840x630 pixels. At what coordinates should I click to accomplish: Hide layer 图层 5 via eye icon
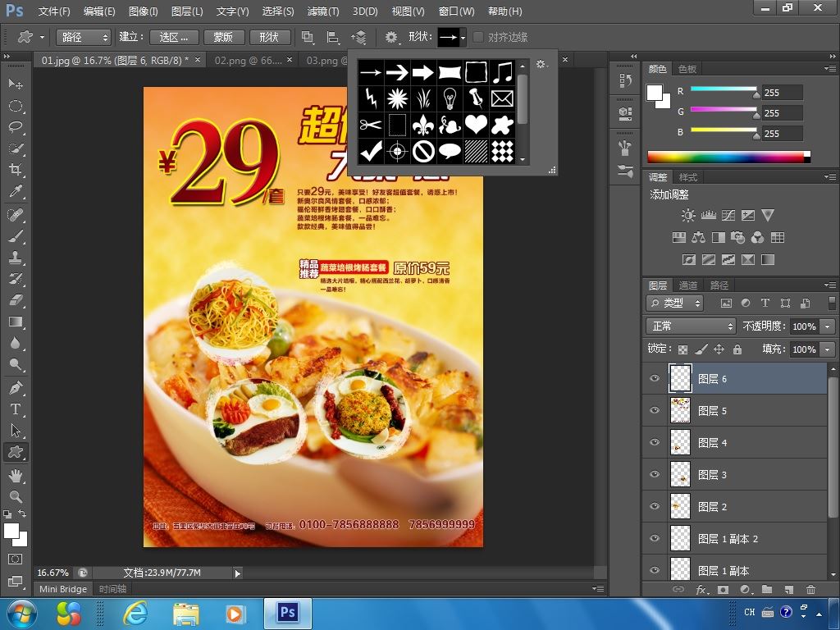pos(655,410)
